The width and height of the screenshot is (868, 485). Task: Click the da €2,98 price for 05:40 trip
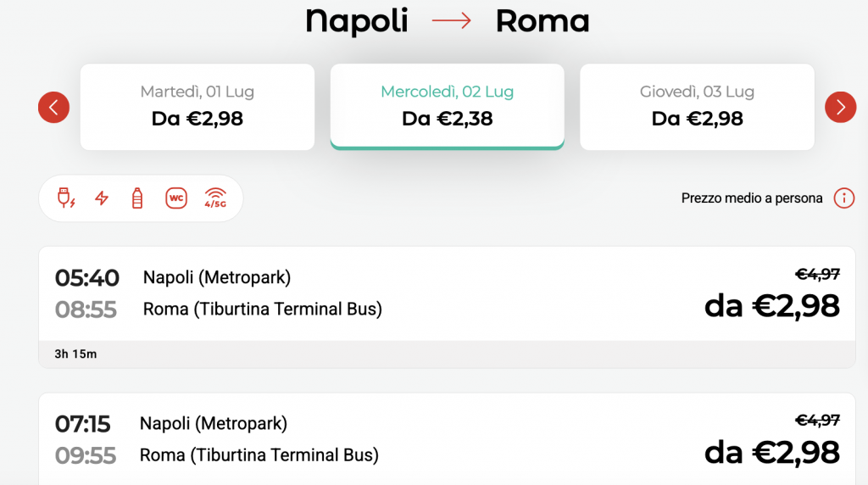click(771, 306)
